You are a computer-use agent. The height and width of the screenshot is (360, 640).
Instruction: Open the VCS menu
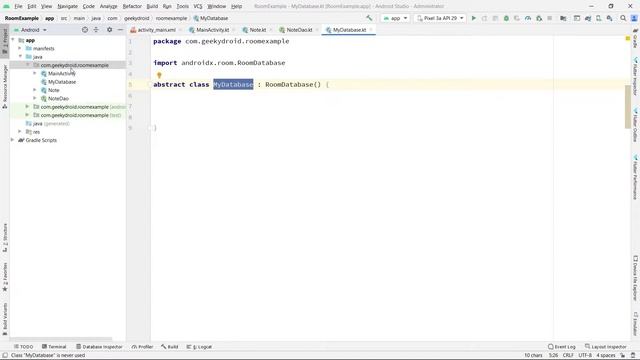click(x=198, y=6)
